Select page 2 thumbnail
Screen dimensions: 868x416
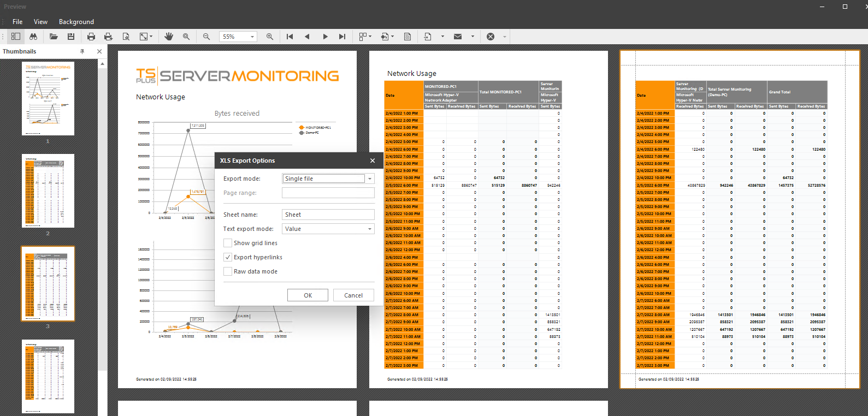point(48,191)
